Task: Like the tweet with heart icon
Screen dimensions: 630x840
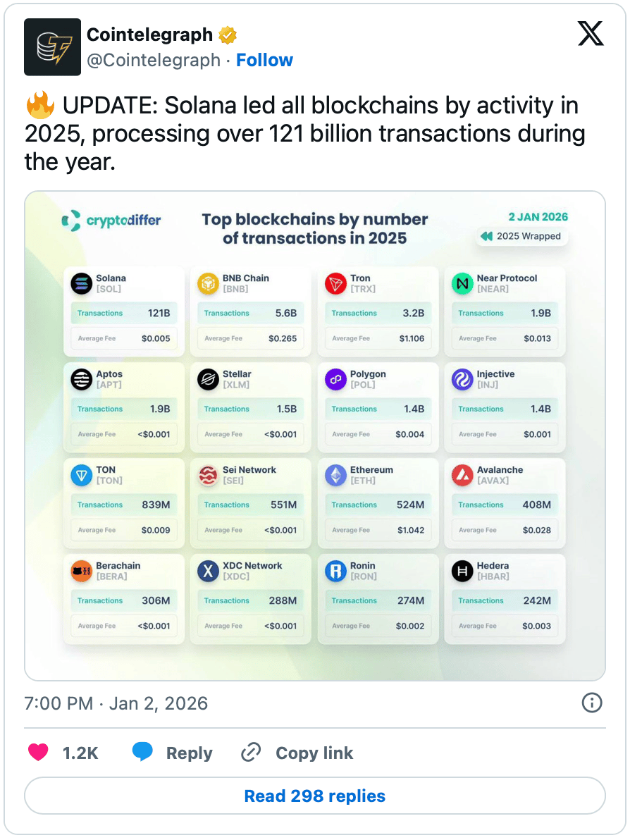Action: tap(38, 752)
